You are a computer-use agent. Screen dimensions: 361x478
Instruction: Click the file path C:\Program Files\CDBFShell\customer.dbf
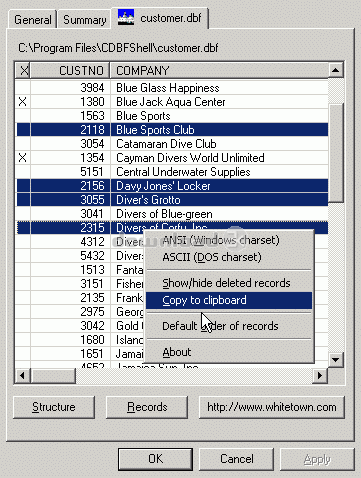point(118,48)
